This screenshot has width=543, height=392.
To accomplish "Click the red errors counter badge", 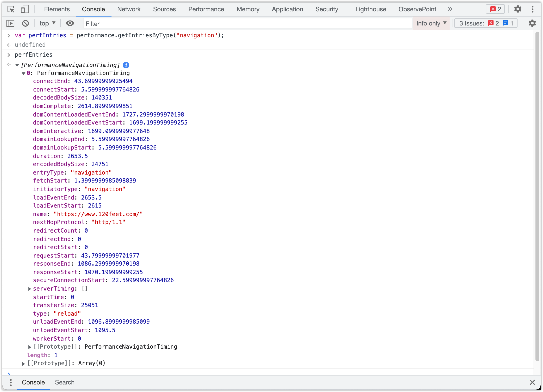I will tap(495, 9).
